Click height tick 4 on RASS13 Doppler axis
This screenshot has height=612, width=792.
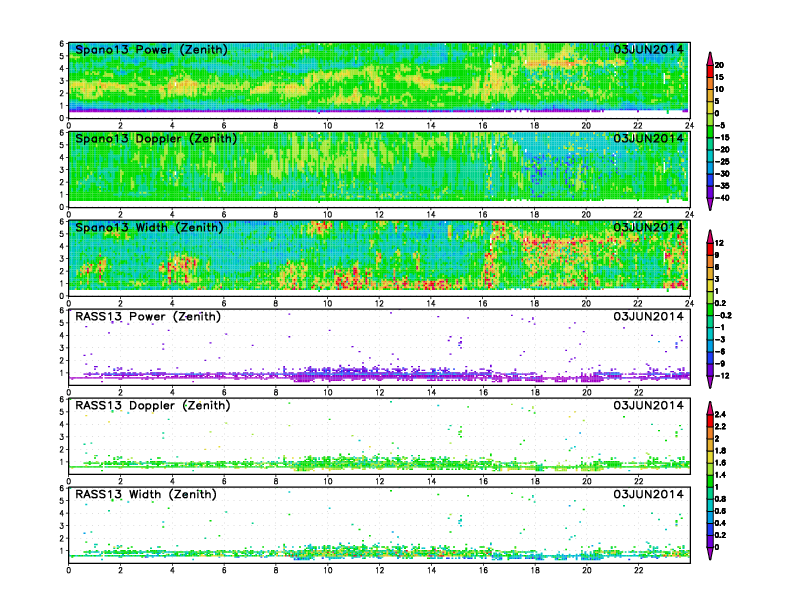[62, 424]
